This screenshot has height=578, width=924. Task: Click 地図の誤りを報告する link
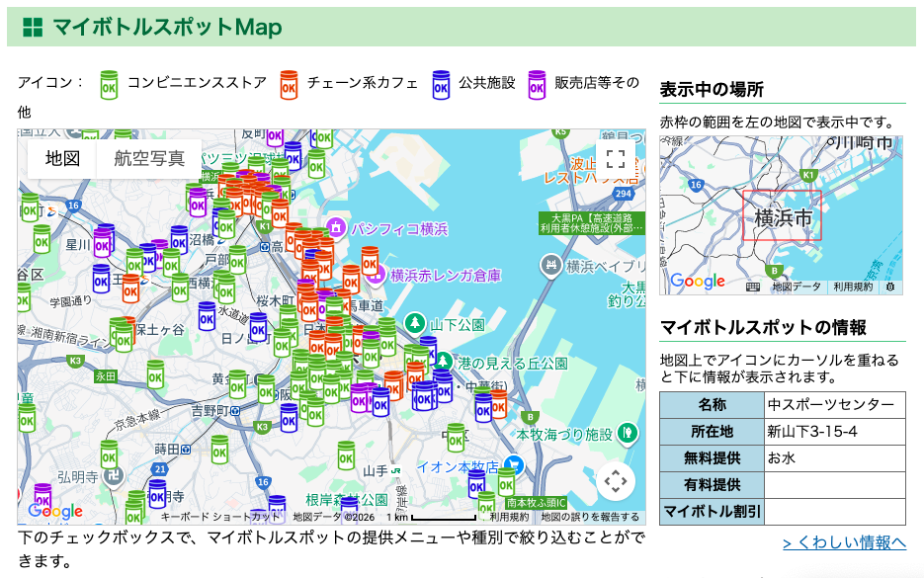(590, 517)
